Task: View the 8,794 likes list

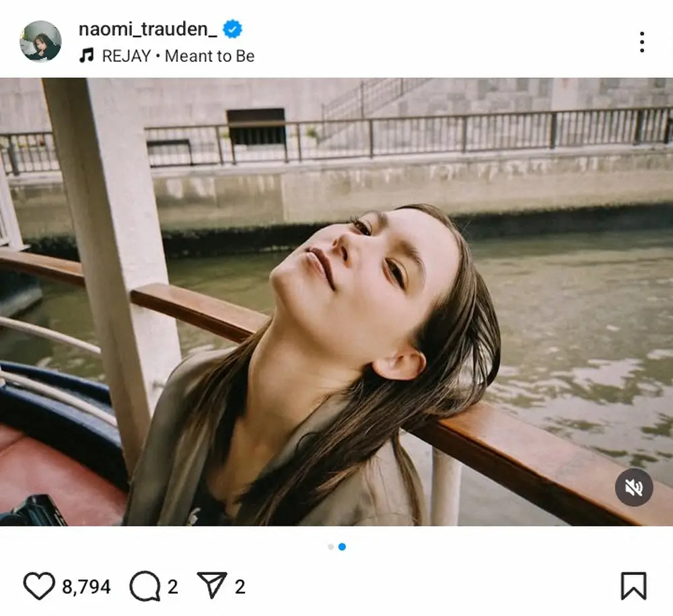Action: [86, 586]
